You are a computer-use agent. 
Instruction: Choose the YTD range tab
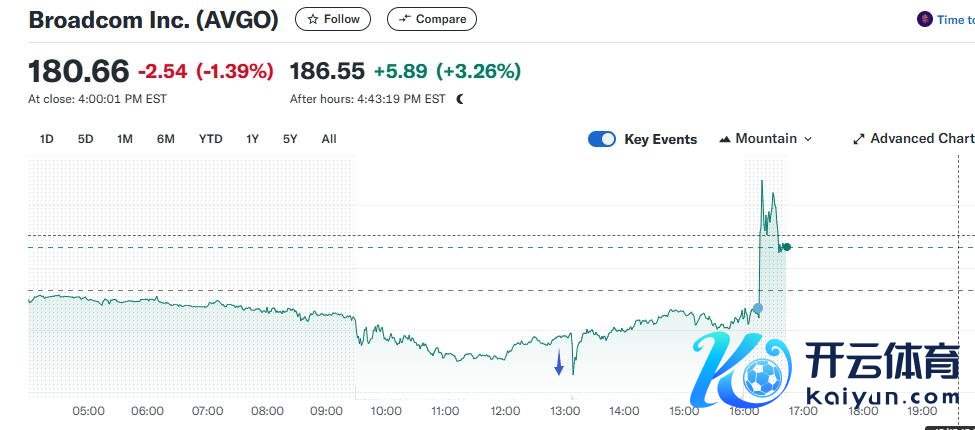pyautogui.click(x=210, y=139)
